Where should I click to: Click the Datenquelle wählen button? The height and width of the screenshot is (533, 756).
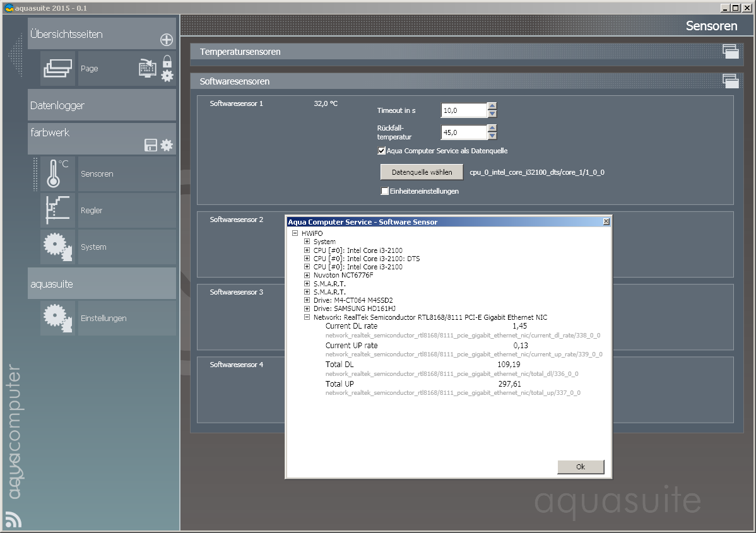[422, 172]
